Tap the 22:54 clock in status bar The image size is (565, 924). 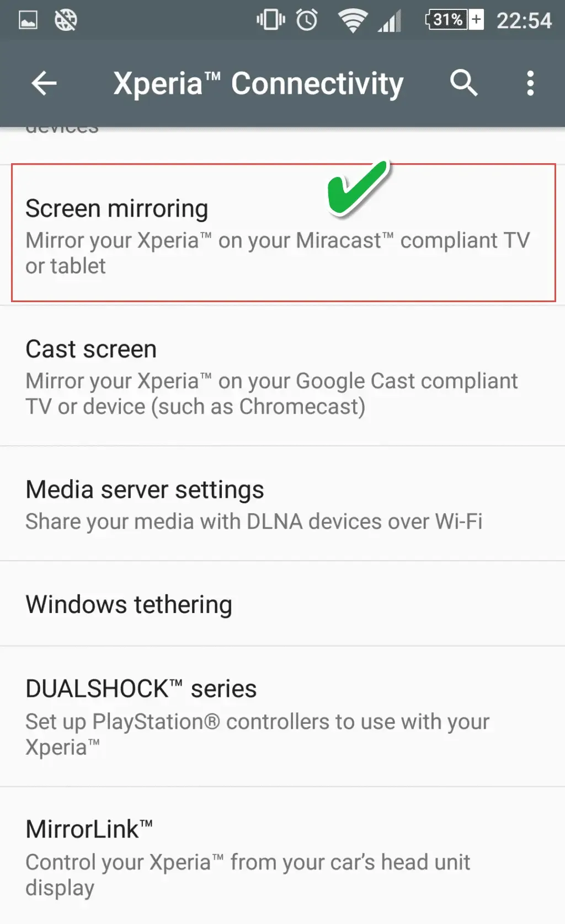tap(524, 20)
